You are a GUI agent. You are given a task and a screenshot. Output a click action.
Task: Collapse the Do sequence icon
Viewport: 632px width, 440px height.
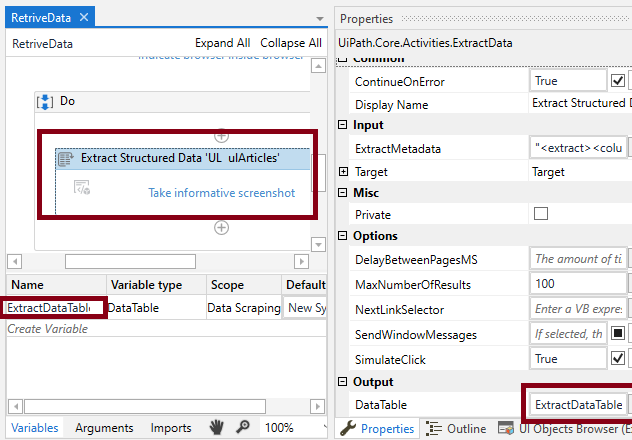[x=45, y=102]
